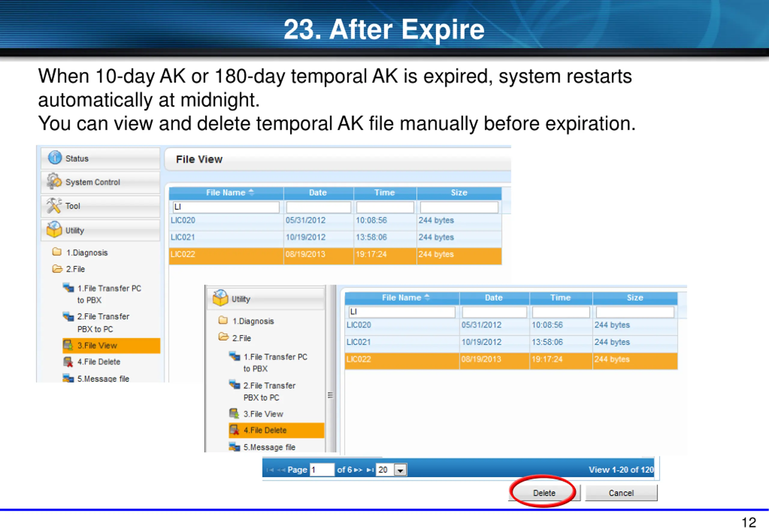Go to the previous page using the pager arrow

281,470
